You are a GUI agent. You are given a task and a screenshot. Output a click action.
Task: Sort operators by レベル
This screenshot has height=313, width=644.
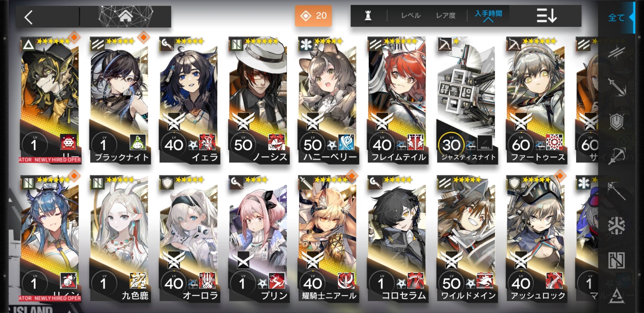coord(411,15)
